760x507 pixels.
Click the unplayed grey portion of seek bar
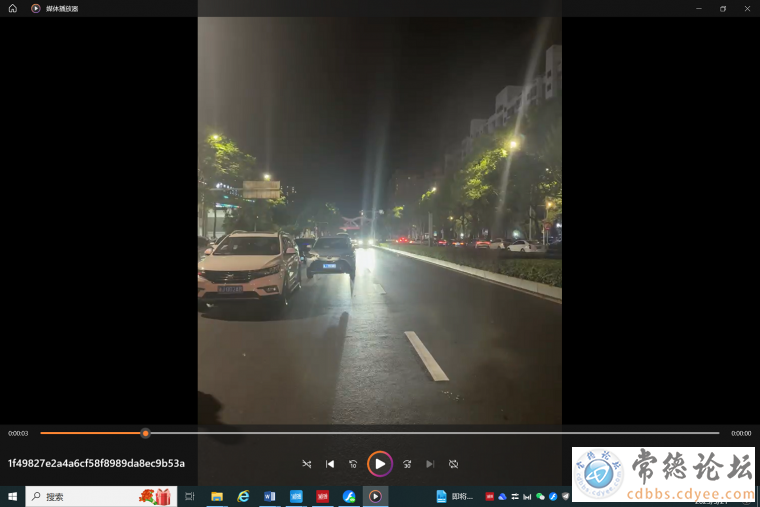coord(434,433)
